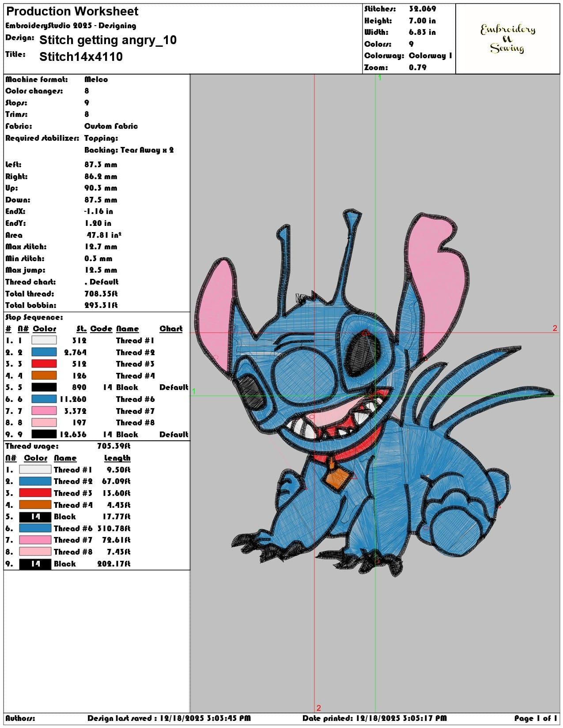Select Thread #2 blue swatch in Stop Sequence
The image size is (563, 728).
click(x=44, y=352)
